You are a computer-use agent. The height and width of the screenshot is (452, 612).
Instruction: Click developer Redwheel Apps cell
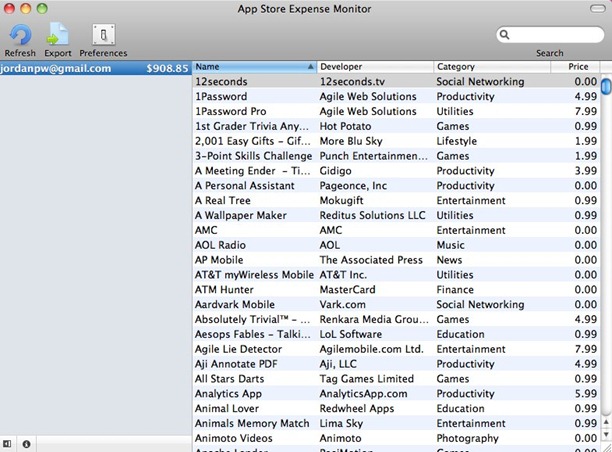(357, 408)
